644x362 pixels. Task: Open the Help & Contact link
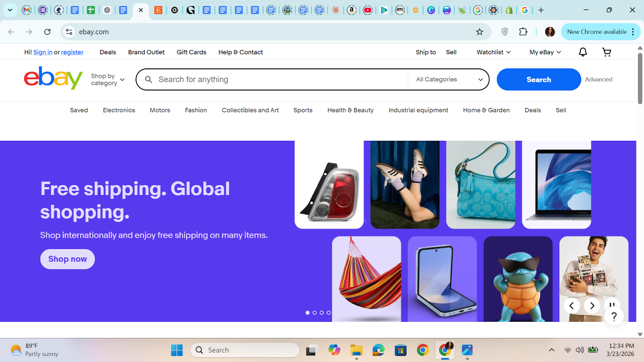point(241,52)
